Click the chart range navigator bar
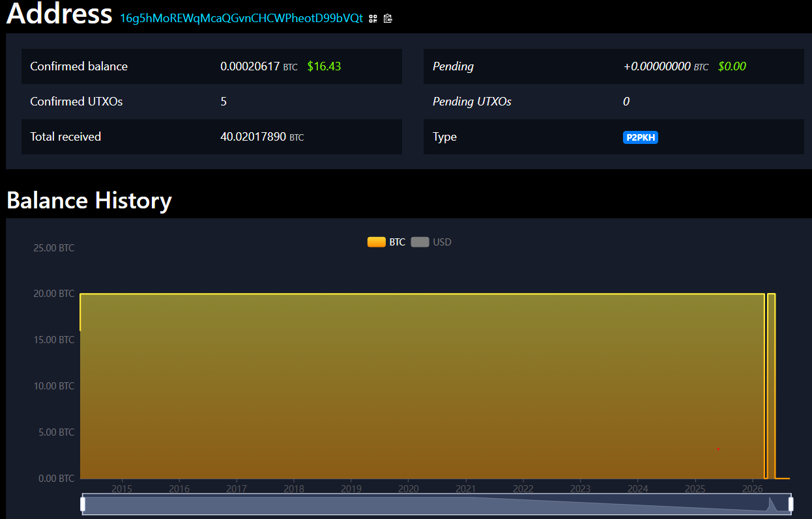The height and width of the screenshot is (519, 812). pyautogui.click(x=437, y=504)
